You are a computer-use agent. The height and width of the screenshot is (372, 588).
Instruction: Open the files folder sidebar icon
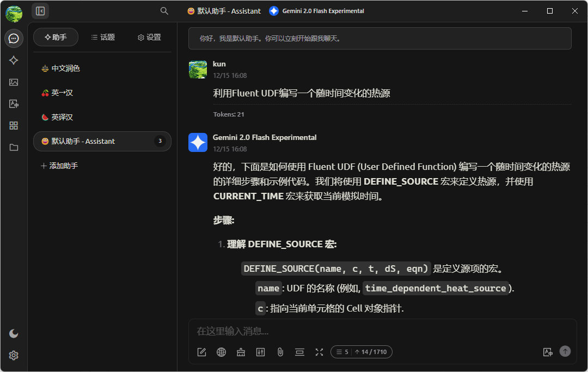click(14, 148)
